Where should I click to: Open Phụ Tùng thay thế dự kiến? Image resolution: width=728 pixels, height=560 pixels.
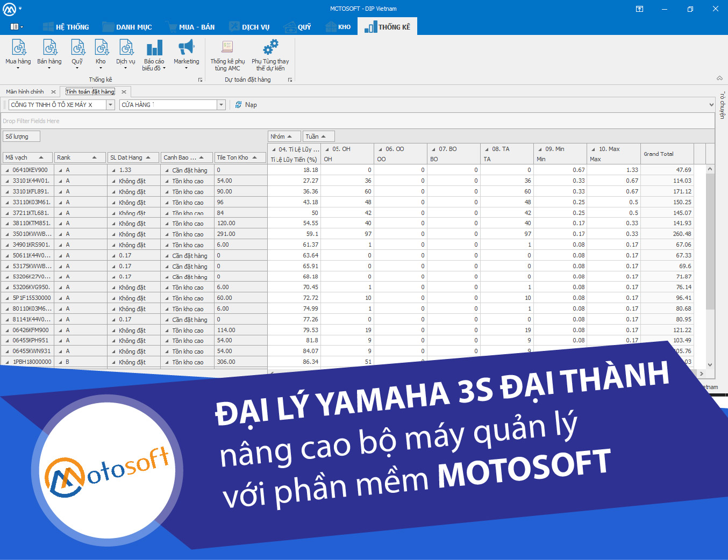(270, 55)
